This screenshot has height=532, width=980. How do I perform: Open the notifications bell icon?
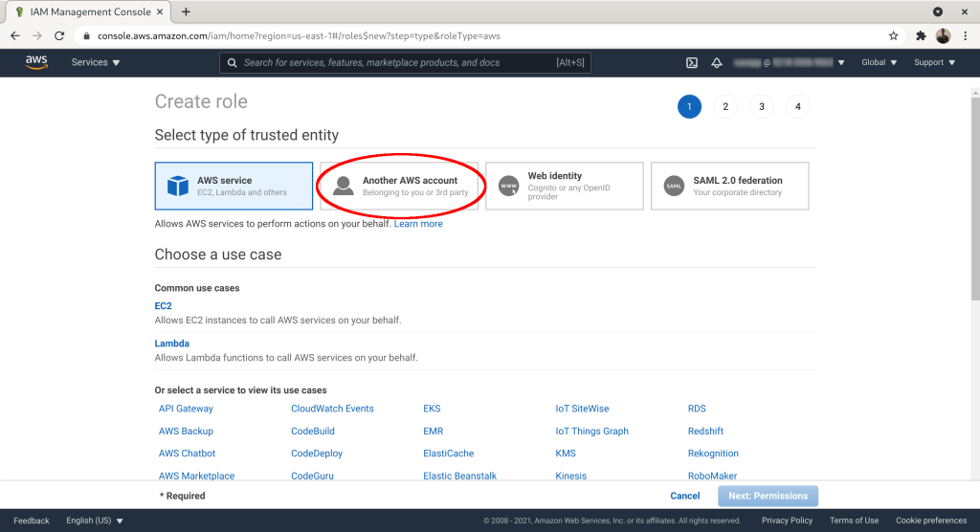coord(717,62)
